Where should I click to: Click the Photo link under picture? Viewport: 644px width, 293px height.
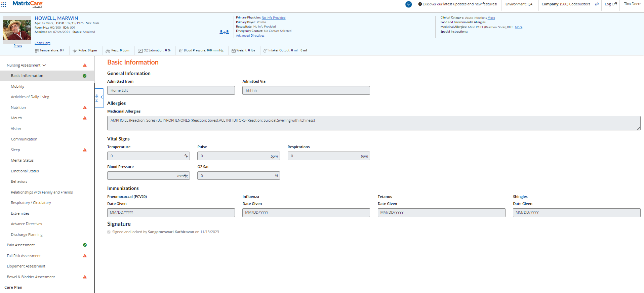pyautogui.click(x=18, y=46)
